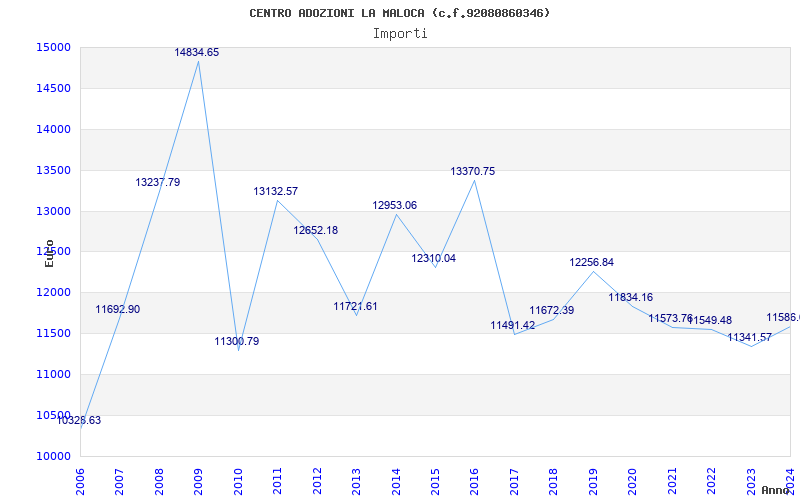Click the y-axis label 11500
Screen dimensions: 800x500
click(x=53, y=333)
